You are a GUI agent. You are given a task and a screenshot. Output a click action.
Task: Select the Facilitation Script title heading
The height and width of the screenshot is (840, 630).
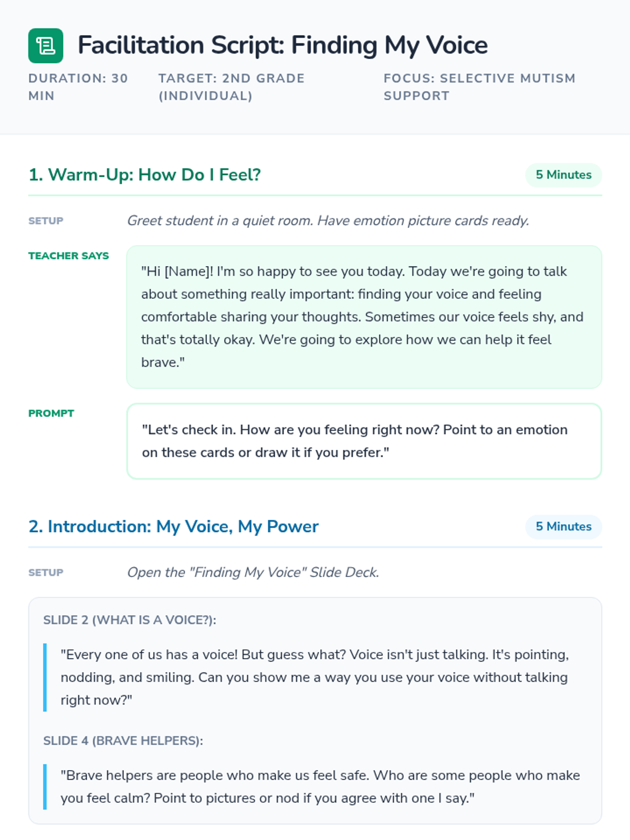click(282, 46)
